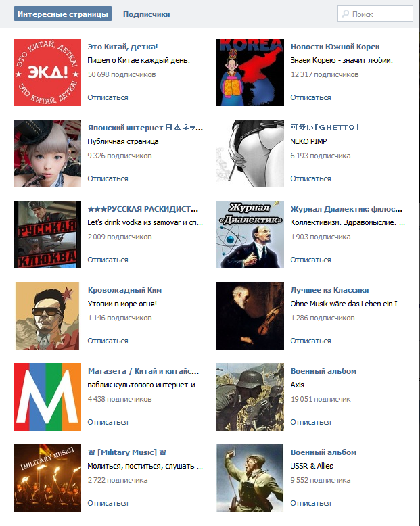Image resolution: width=420 pixels, height=526 pixels.
Task: Open the Japanese girl avatar thumbnail
Action: coord(47,153)
